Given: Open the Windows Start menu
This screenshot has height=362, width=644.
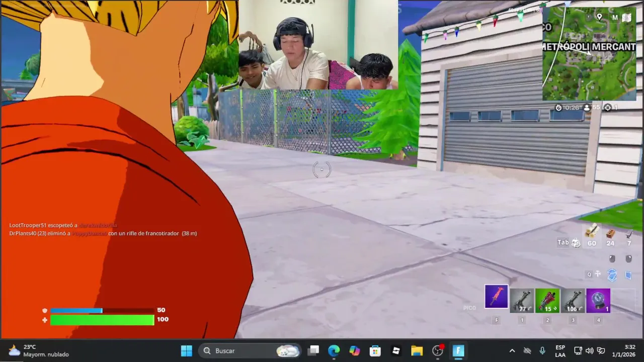Looking at the screenshot, I should click(186, 350).
